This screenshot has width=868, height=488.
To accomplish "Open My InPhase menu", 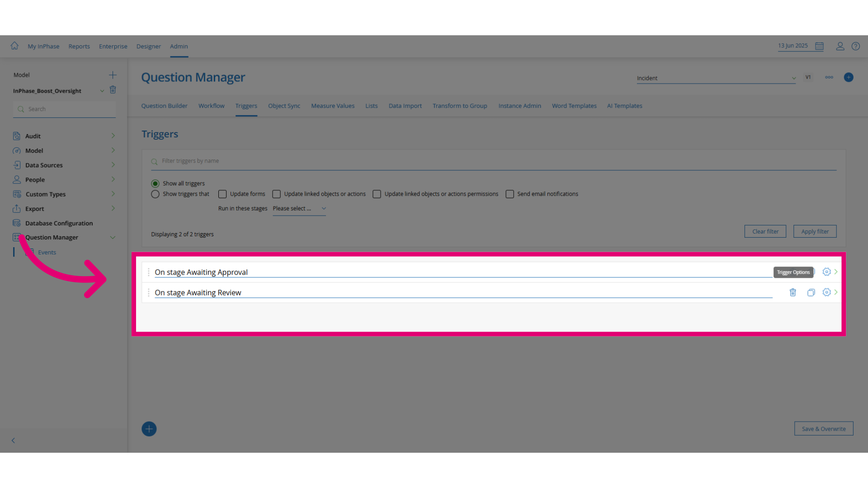I will tap(43, 46).
